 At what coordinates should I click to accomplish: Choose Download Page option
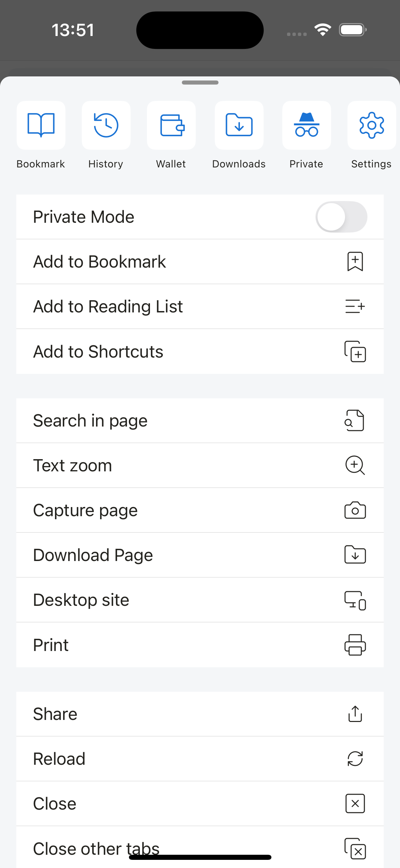(200, 555)
